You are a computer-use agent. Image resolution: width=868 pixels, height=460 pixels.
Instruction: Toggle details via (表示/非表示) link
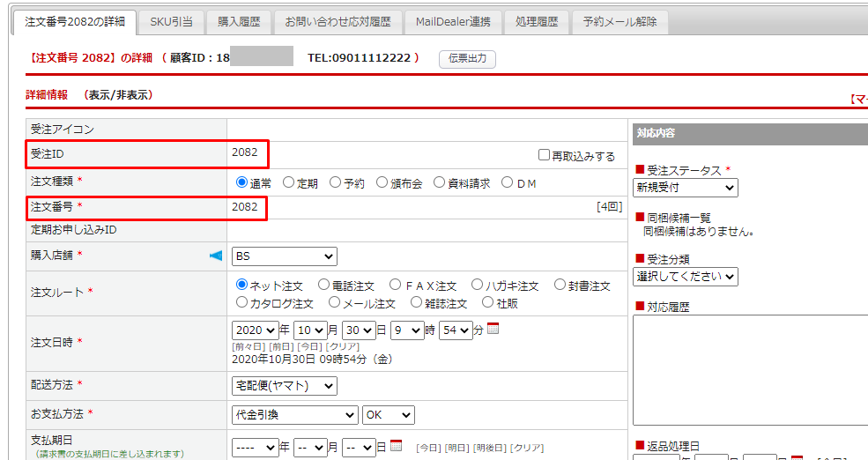pos(118,95)
